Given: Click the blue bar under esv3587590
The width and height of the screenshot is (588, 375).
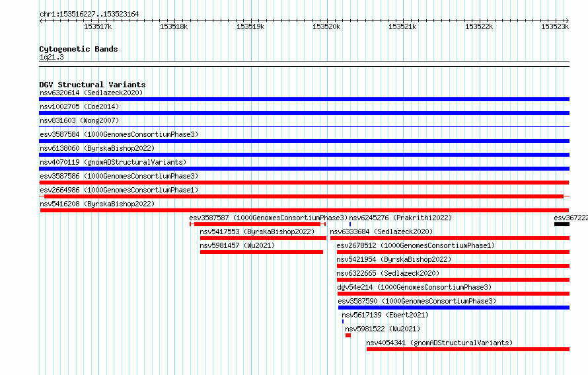Looking at the screenshot, I should (x=454, y=308).
